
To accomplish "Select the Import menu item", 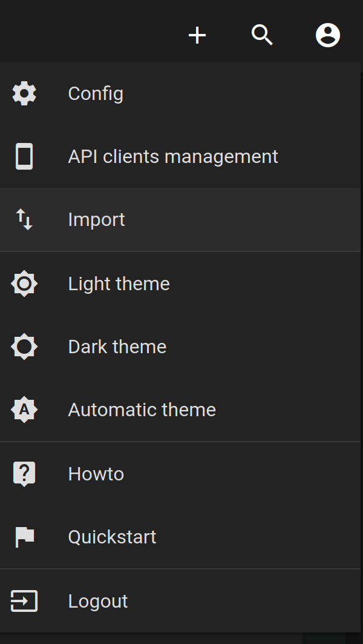I will (180, 219).
